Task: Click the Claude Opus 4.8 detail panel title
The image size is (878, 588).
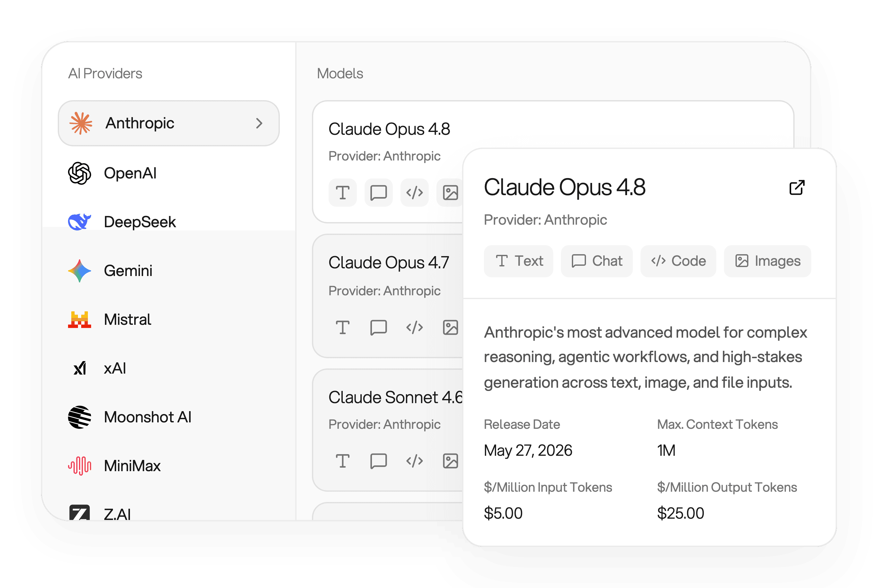Action: 564,187
